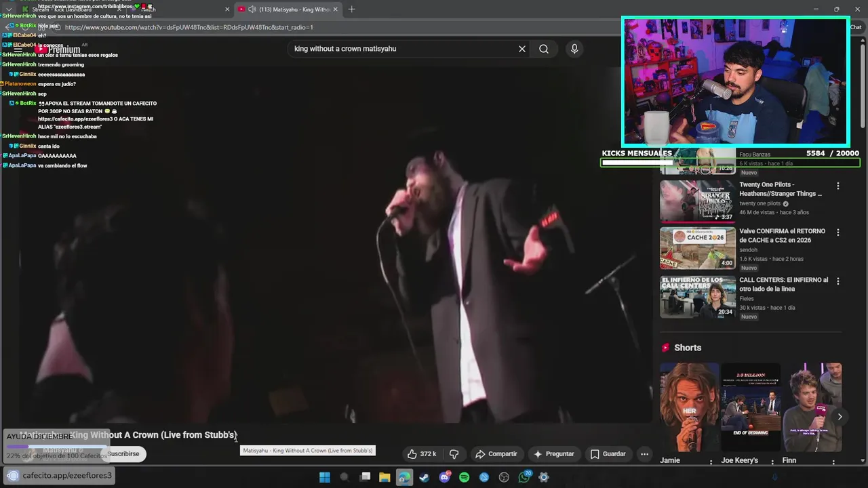The height and width of the screenshot is (488, 868).
Task: Click the browser address bar URL
Action: click(x=189, y=28)
